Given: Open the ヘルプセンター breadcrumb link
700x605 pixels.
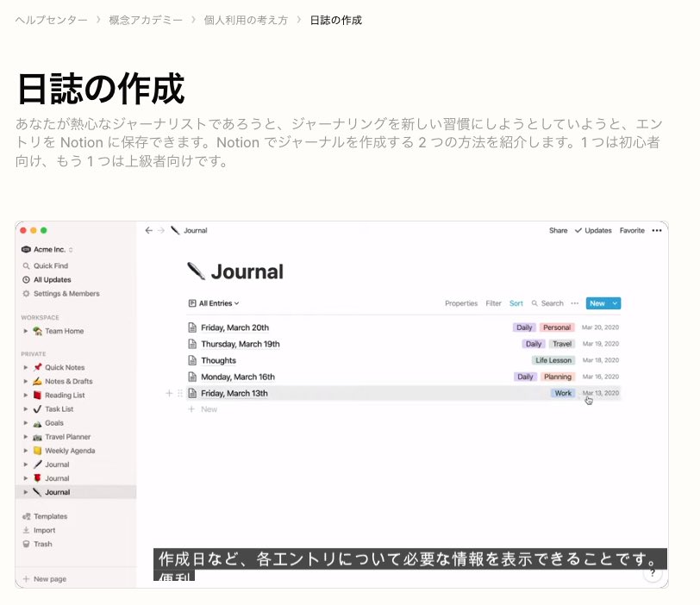Looking at the screenshot, I should (x=52, y=20).
